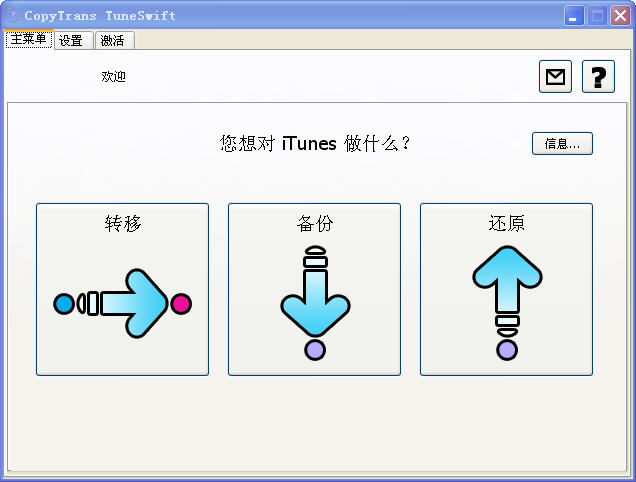Choose the 转移 transfer right-arrow tile
This screenshot has width=636, height=482.
[x=122, y=289]
